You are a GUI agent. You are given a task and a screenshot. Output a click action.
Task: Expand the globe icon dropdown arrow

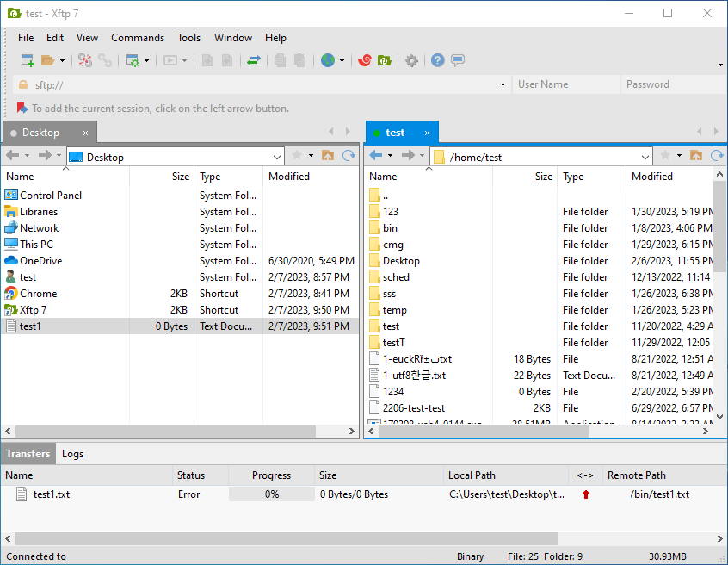click(x=342, y=61)
